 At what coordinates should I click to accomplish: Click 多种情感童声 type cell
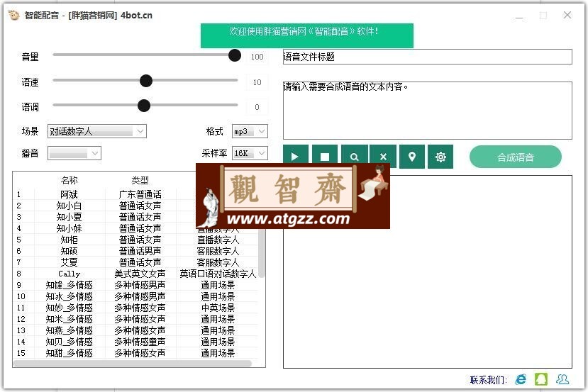(x=140, y=342)
